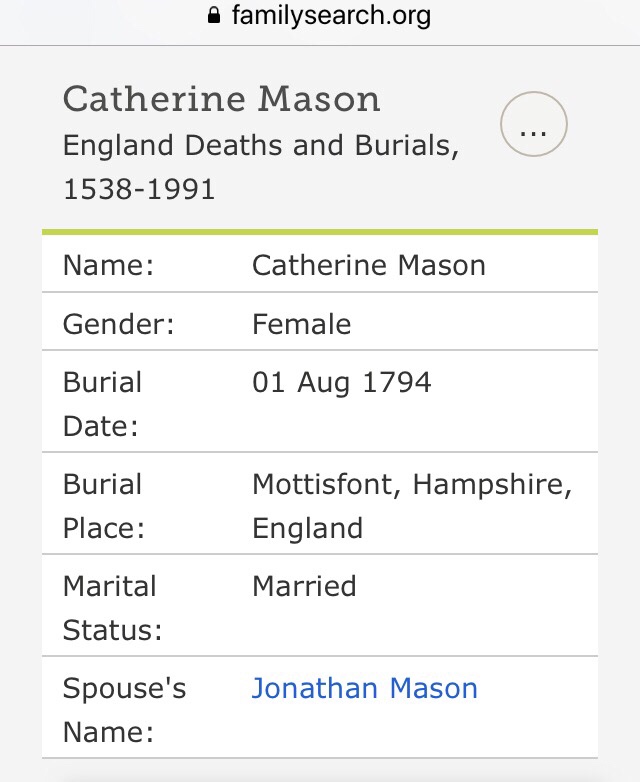The height and width of the screenshot is (782, 640).
Task: Click the 01 Aug 1794 date value
Action: (341, 382)
